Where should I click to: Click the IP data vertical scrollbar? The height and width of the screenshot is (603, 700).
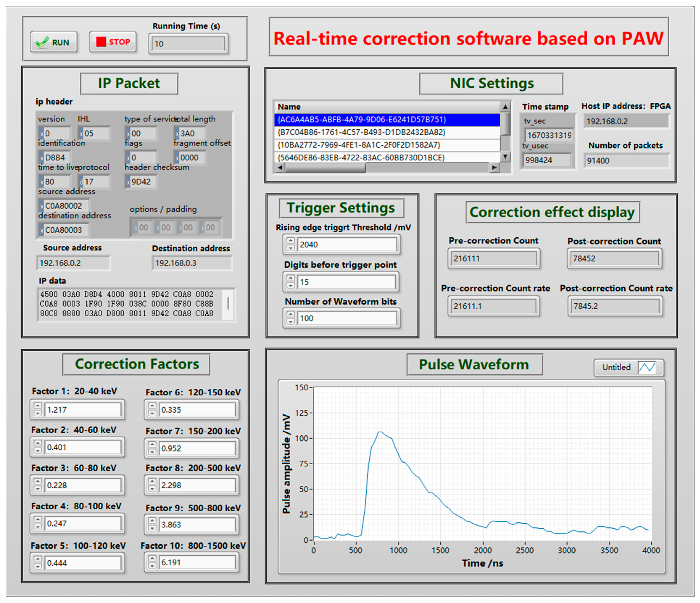228,304
